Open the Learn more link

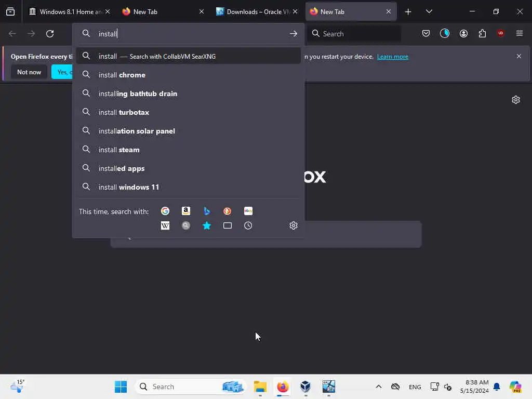393,57
